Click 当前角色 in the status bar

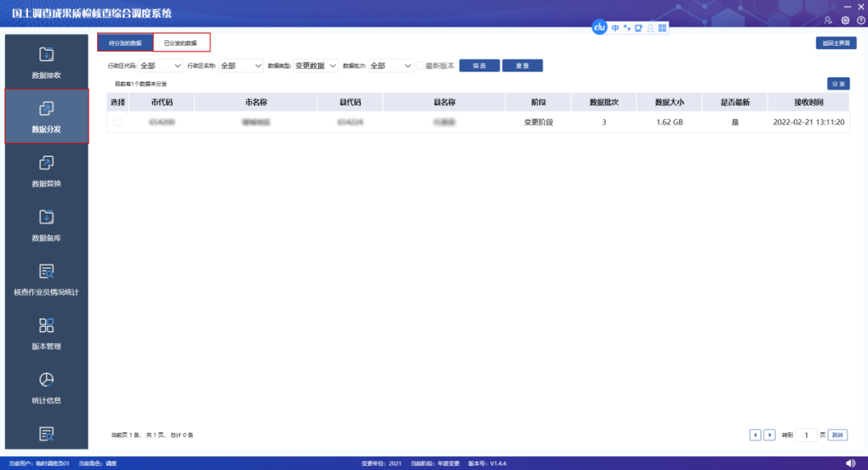[x=97, y=464]
